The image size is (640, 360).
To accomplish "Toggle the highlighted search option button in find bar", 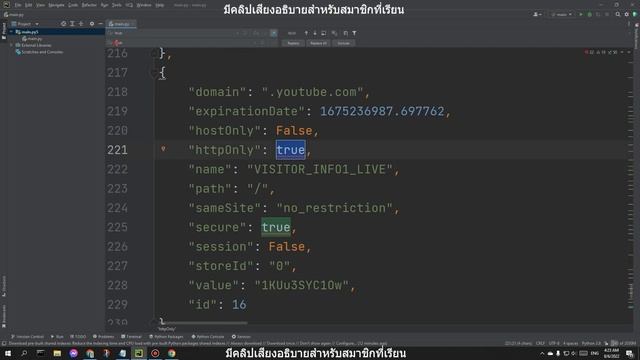I will tap(273, 33).
